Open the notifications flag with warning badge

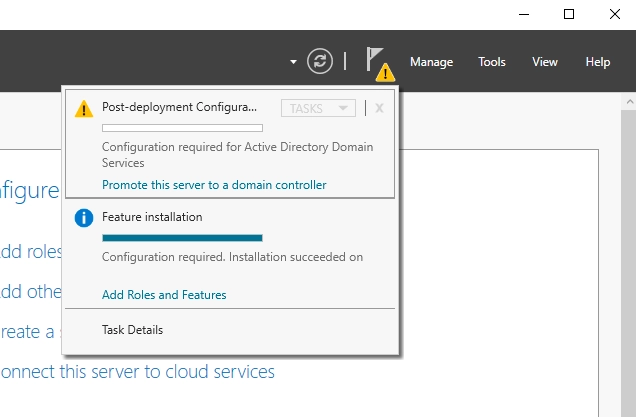tap(377, 62)
